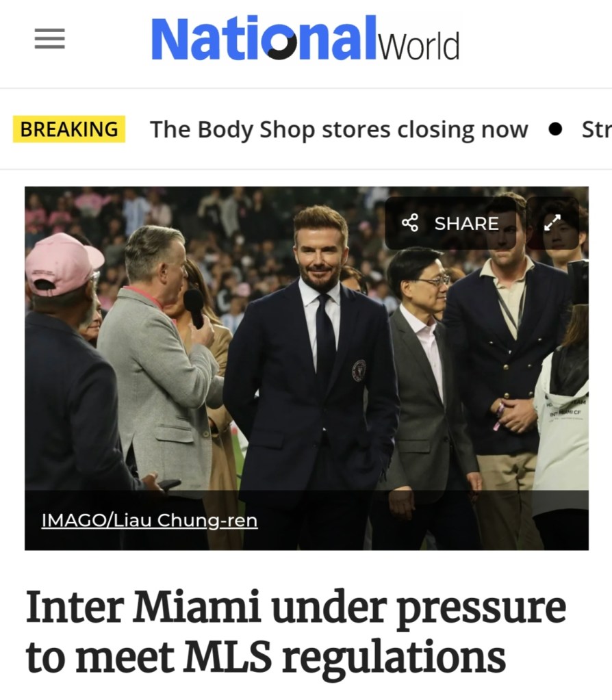Click the NationalWorld logo to go home

click(305, 38)
